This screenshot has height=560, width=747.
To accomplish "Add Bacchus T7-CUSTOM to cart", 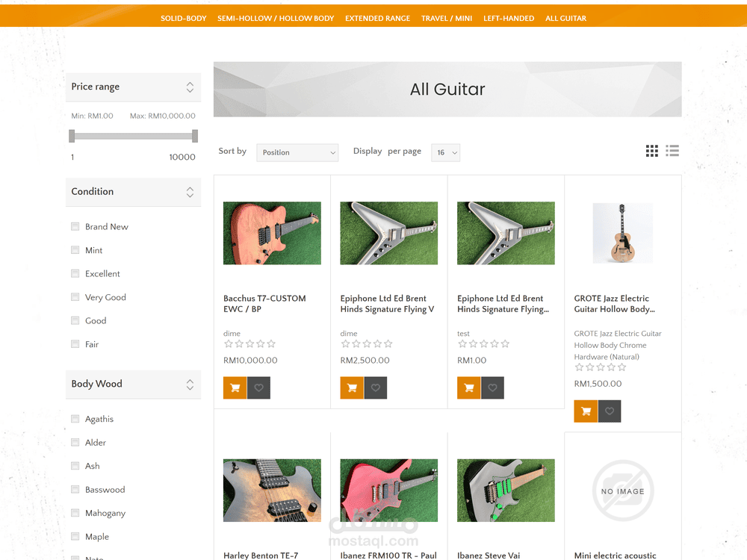I will 235,388.
